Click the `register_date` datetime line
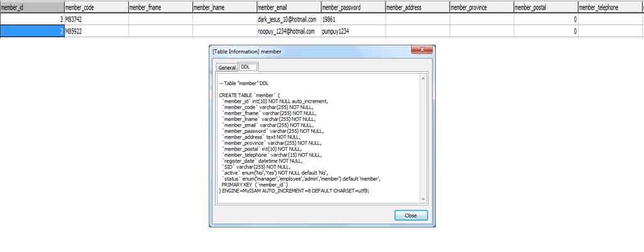Viewport: 644px width, 252px height. (262, 161)
